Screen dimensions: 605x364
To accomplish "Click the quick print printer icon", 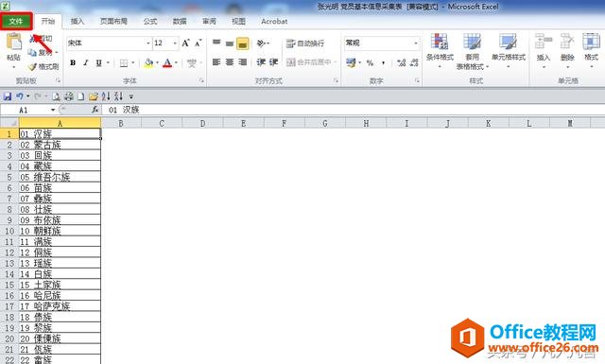I will (x=69, y=96).
